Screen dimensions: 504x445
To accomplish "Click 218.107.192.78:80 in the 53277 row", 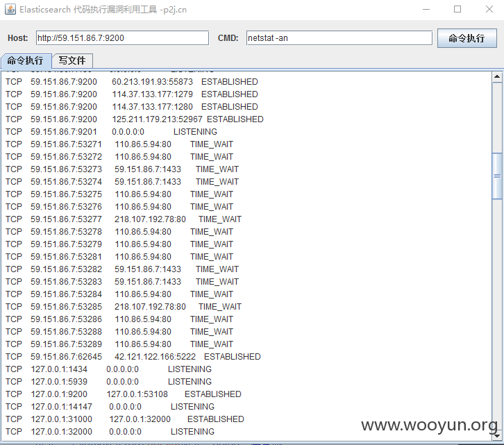I will coord(150,219).
